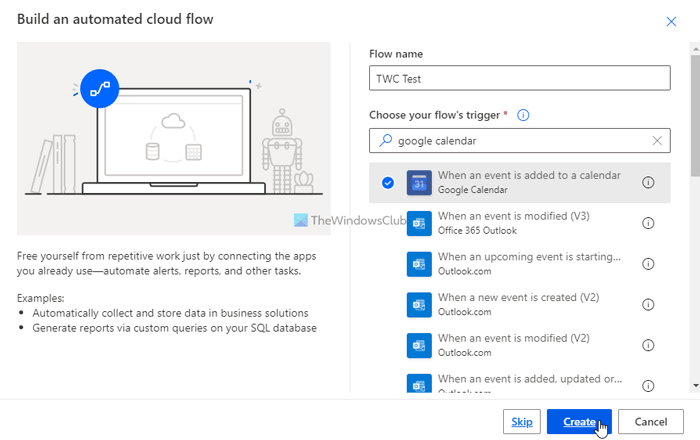The height and width of the screenshot is (440, 700).
Task: View info for 'When a new event is created (V2)'
Action: click(x=648, y=304)
